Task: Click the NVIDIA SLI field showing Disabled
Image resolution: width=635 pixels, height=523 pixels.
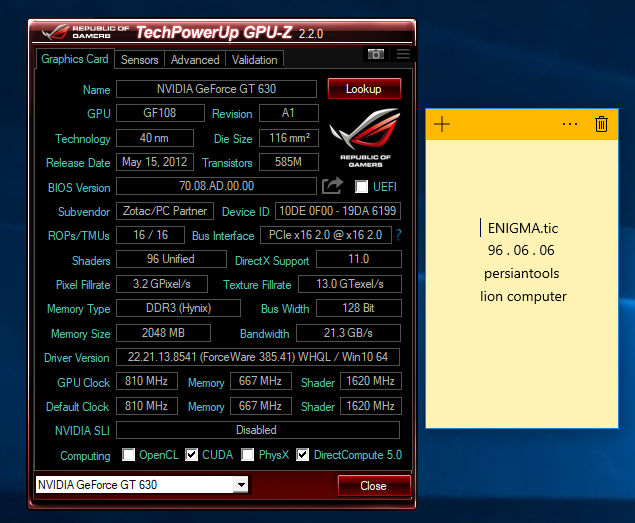Action: coord(258,430)
